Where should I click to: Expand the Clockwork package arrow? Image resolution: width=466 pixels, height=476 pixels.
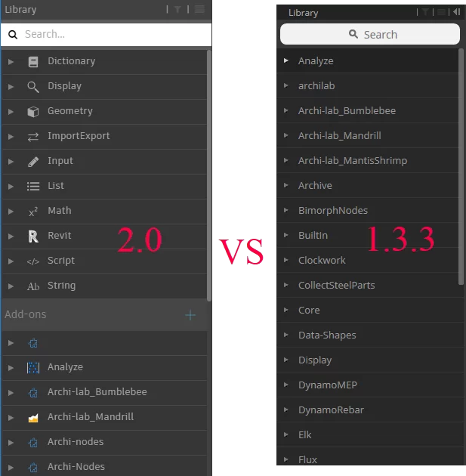tap(285, 261)
